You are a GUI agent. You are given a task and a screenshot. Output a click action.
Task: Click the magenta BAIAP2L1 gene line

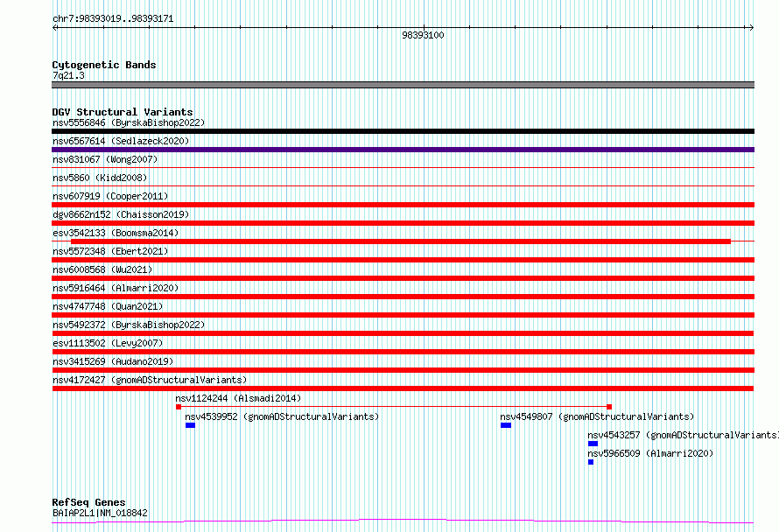[403, 521]
